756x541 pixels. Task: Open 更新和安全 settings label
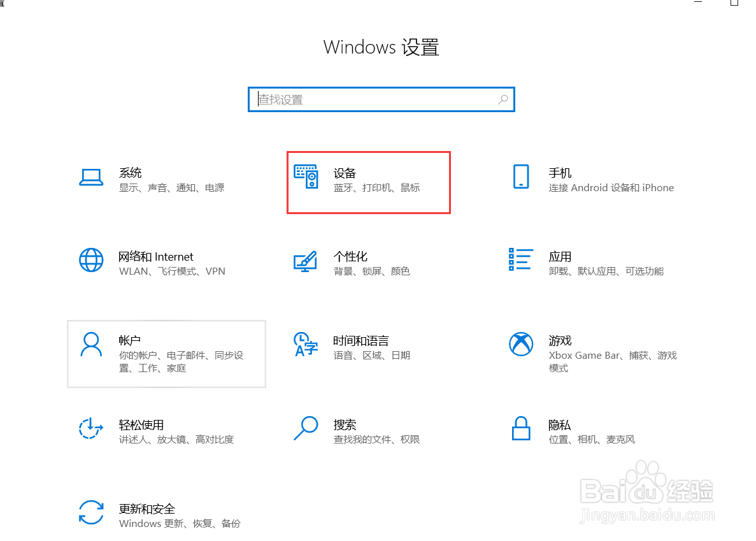147,509
